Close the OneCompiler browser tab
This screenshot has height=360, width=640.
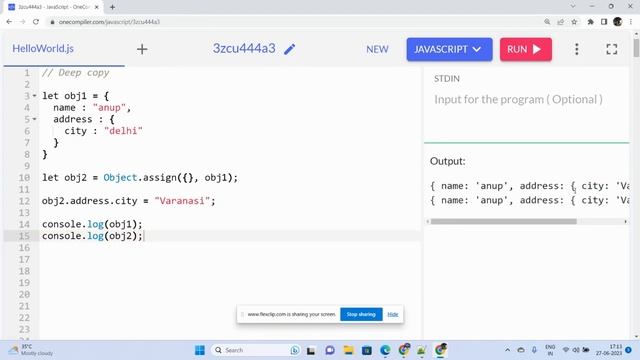coord(97,7)
